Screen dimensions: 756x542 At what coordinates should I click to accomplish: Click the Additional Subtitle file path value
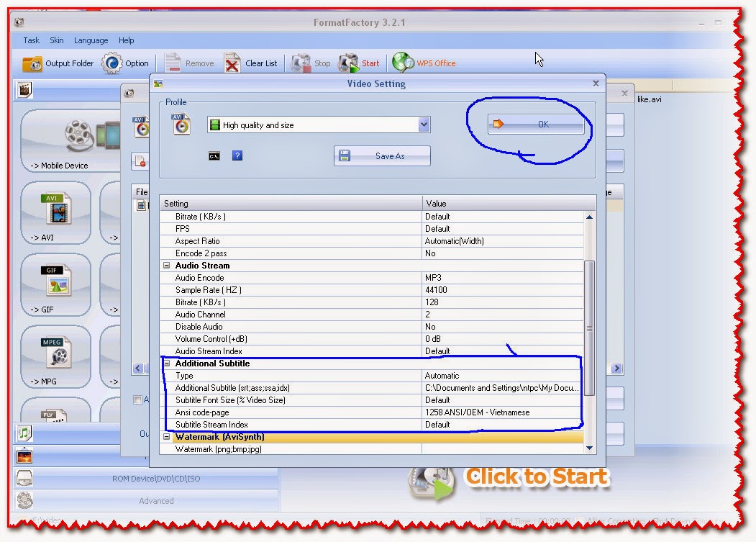(x=502, y=387)
